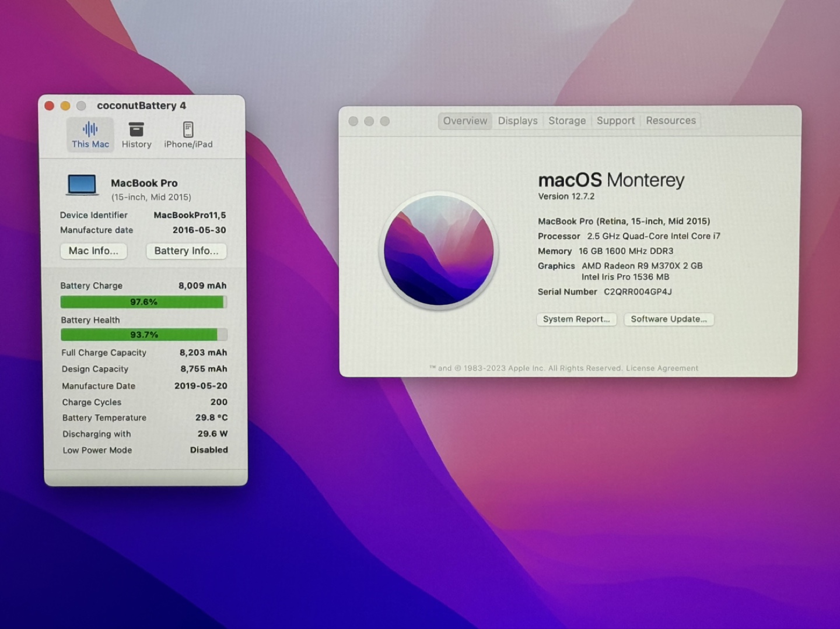Click the device identifier MacBookPro11,5
840x629 pixels.
[190, 215]
